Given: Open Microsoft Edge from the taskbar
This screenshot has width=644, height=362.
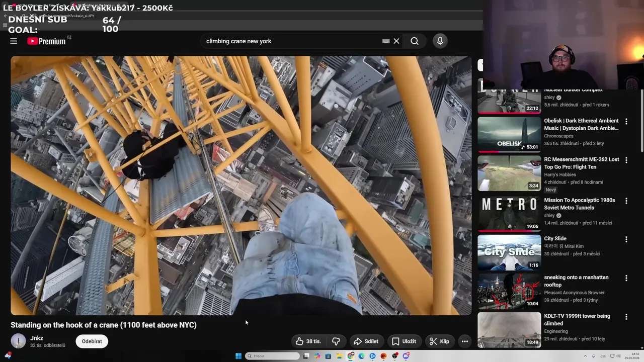Looking at the screenshot, I should (361, 356).
